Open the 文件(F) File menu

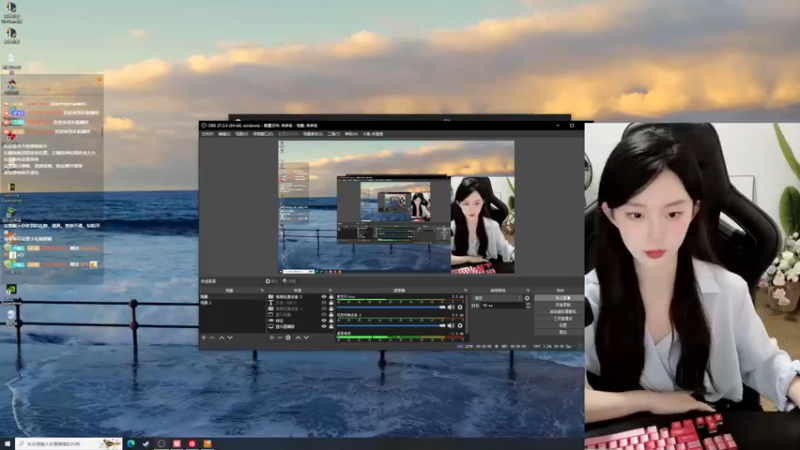click(x=208, y=134)
